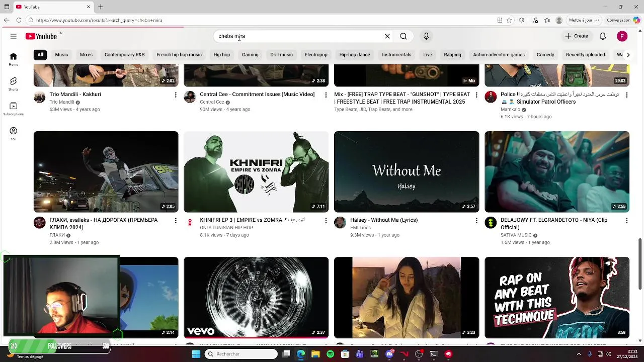
Task: Open YouTube notifications bell
Action: pos(603,36)
